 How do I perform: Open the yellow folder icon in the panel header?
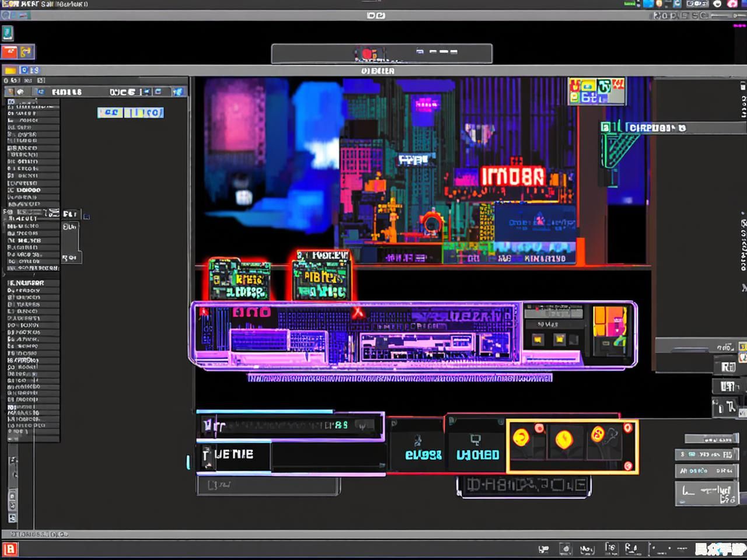tap(10, 71)
